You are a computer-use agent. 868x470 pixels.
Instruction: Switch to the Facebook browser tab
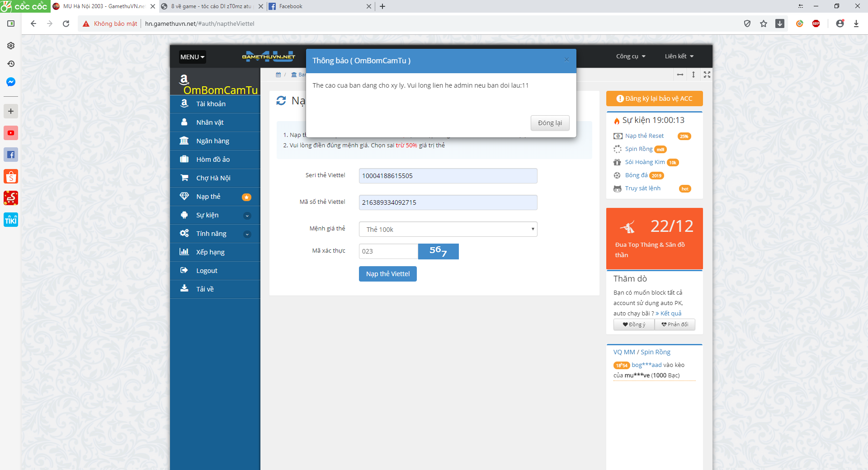click(316, 6)
